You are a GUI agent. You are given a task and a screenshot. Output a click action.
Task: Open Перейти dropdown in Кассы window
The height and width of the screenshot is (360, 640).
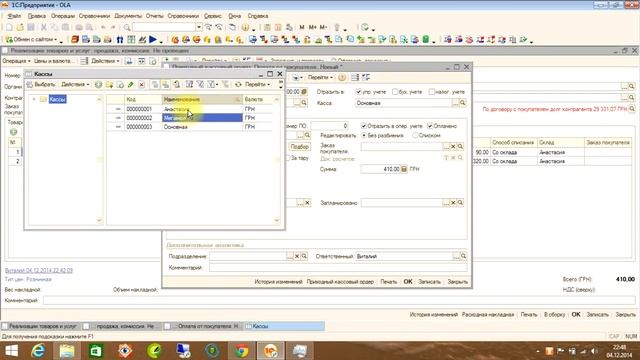258,84
